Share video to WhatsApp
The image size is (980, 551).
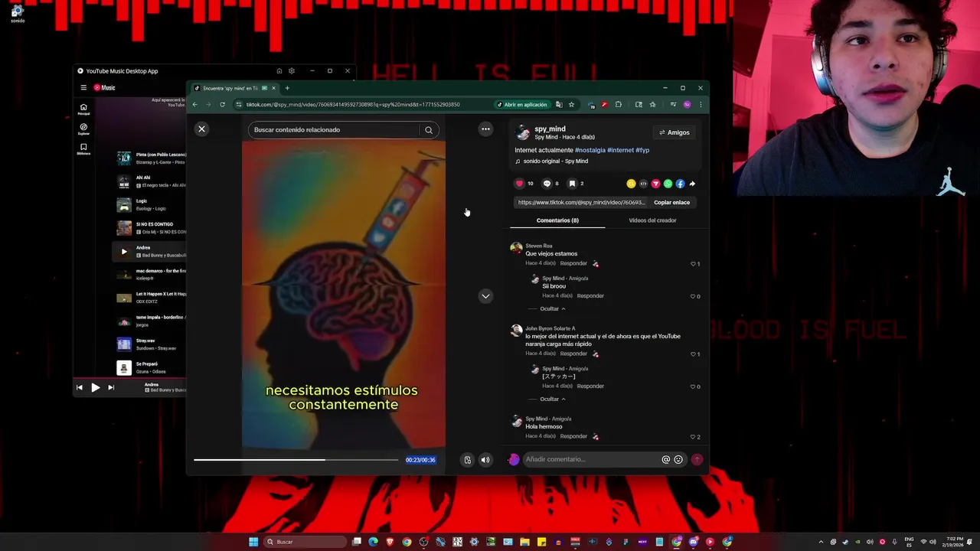click(668, 184)
